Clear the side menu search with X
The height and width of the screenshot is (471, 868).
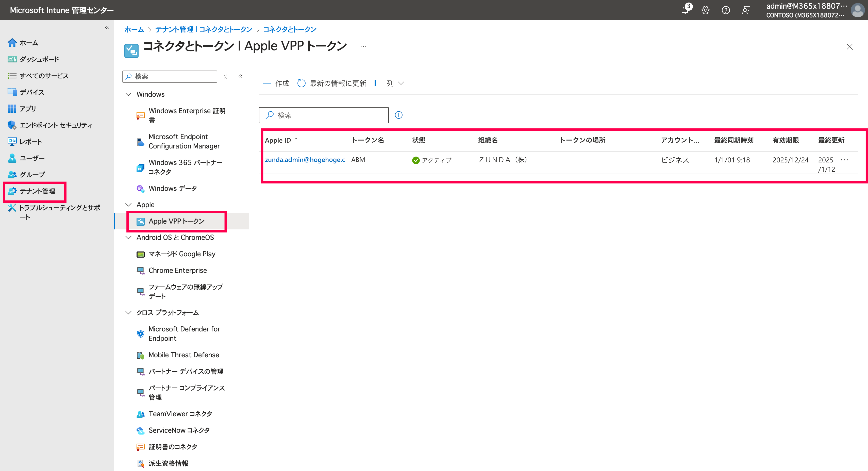(x=225, y=76)
